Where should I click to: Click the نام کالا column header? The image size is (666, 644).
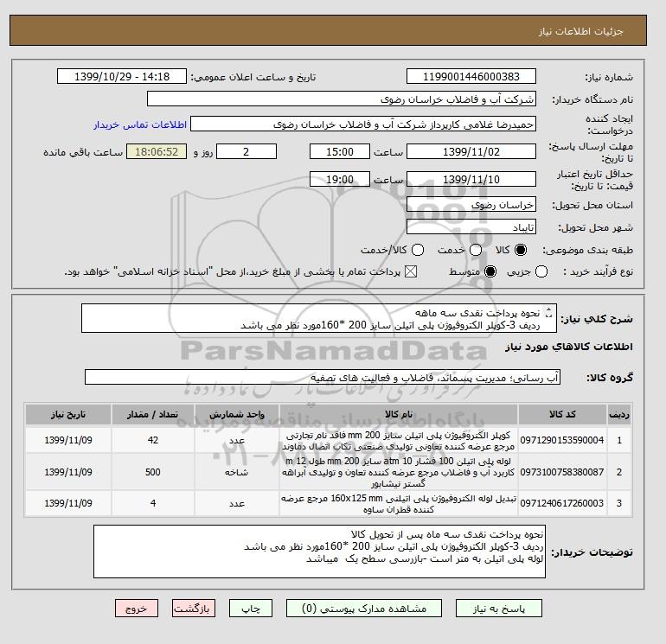pyautogui.click(x=399, y=414)
